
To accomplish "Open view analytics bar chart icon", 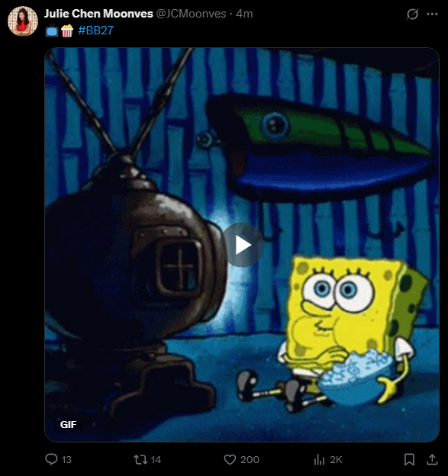I will pos(319,460).
